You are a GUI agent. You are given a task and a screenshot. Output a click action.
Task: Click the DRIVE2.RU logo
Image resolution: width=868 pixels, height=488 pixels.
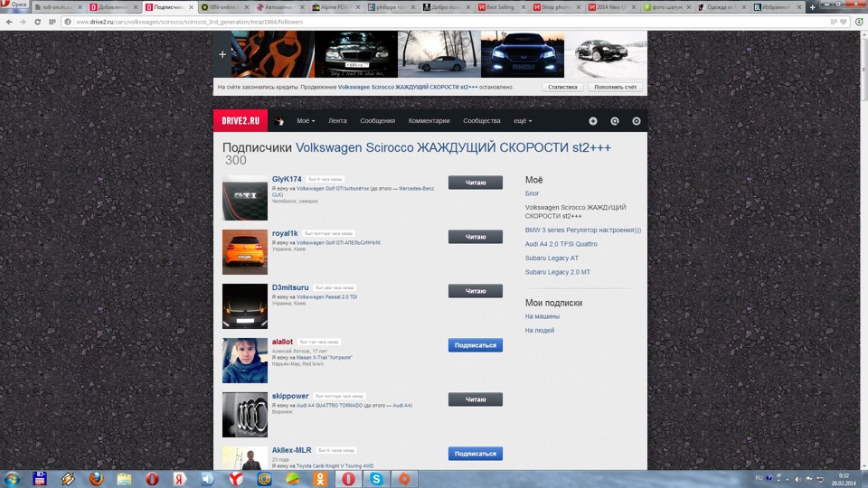(241, 120)
